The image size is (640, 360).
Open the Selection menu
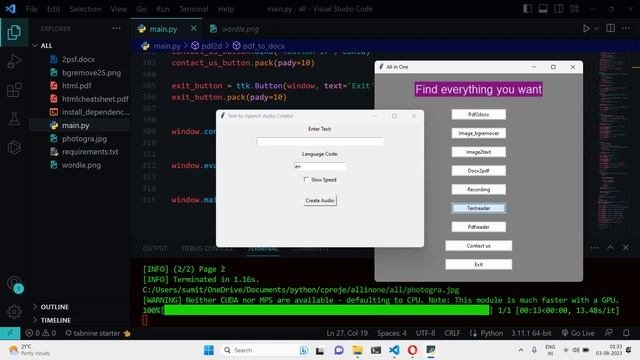[x=85, y=9]
